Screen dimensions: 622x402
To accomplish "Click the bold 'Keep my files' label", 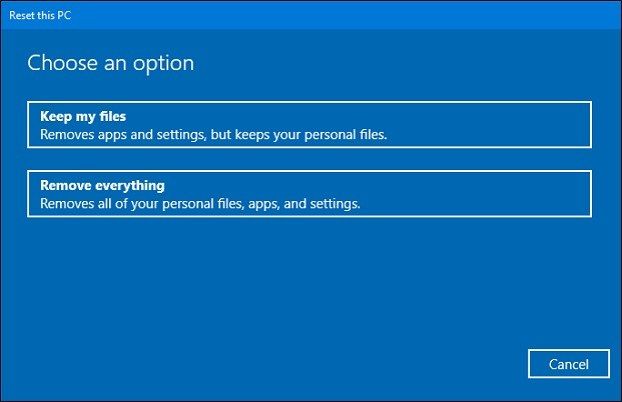I will (83, 116).
